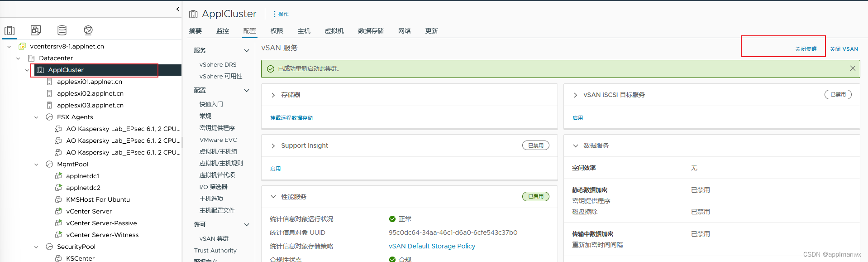Collapse the Datacenter tree node
The image size is (868, 262).
point(18,58)
